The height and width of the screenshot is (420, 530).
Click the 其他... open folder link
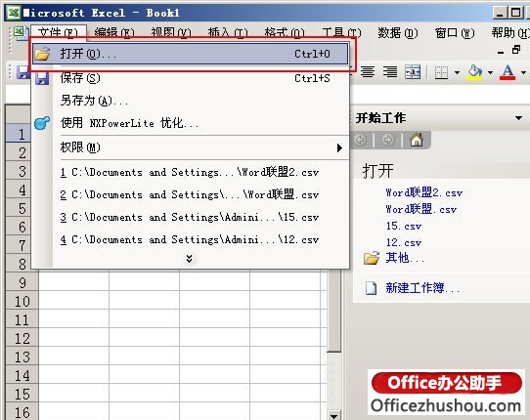click(x=405, y=258)
